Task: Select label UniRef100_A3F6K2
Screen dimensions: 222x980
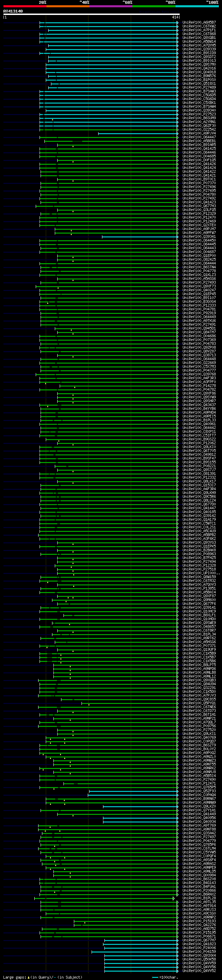Action: tap(199, 538)
